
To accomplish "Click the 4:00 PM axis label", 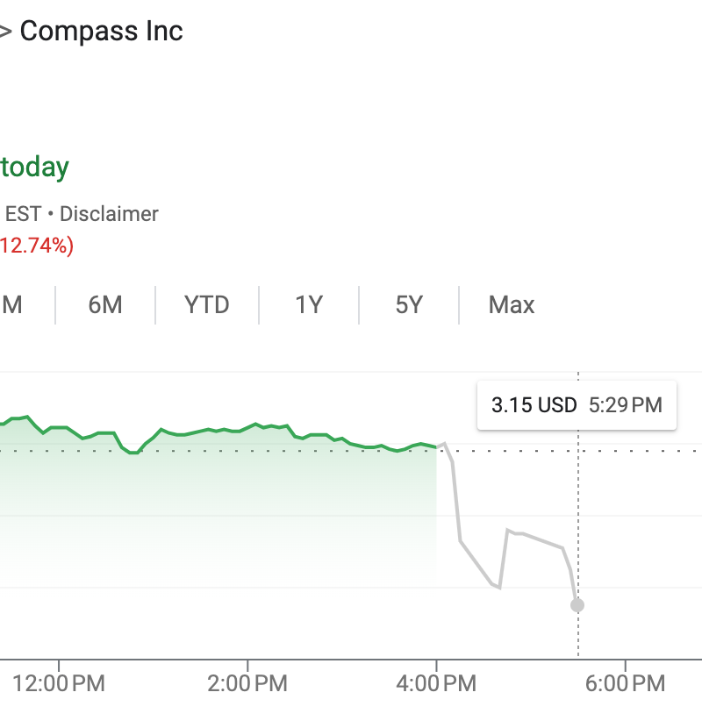I will (437, 683).
